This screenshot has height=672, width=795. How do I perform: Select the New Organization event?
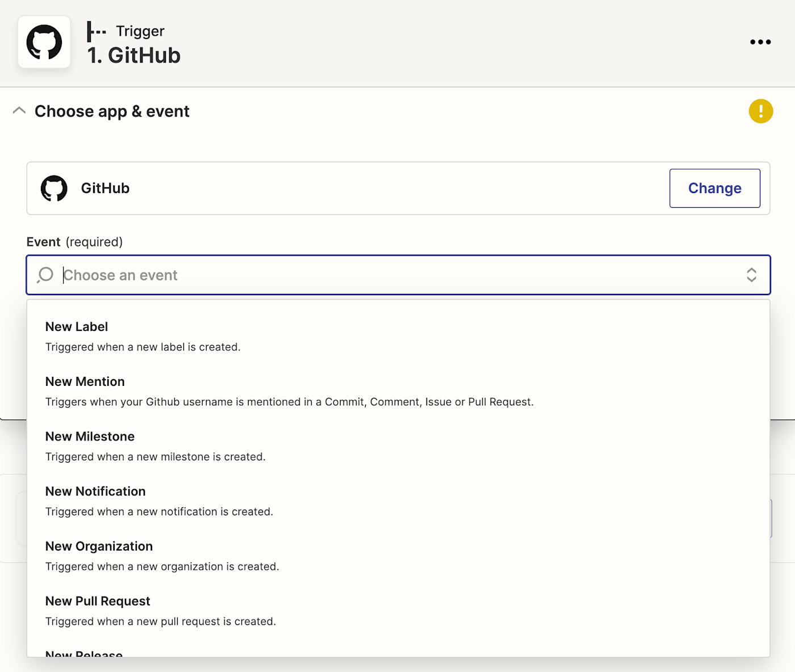point(99,547)
